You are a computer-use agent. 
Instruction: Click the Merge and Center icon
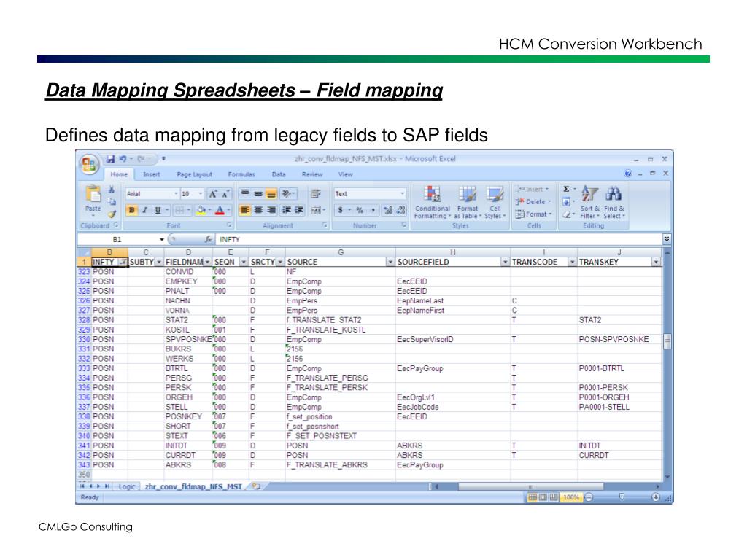coord(316,210)
